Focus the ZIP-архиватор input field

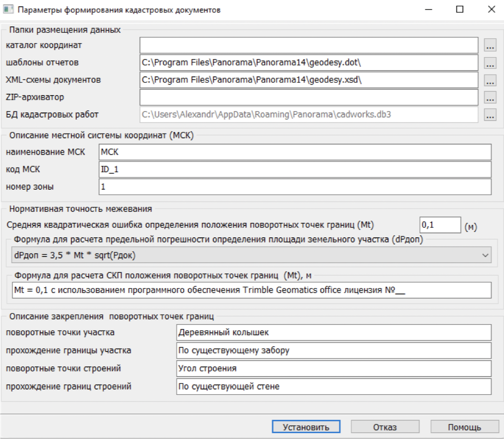[x=309, y=98]
